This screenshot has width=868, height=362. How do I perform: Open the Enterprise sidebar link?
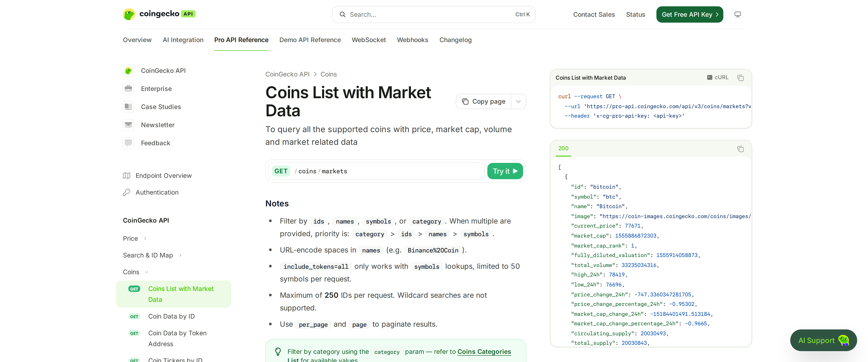coord(156,89)
